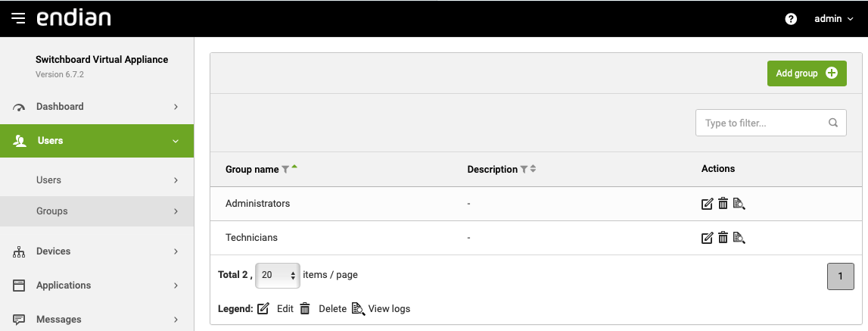Filter the Description column

(x=524, y=170)
